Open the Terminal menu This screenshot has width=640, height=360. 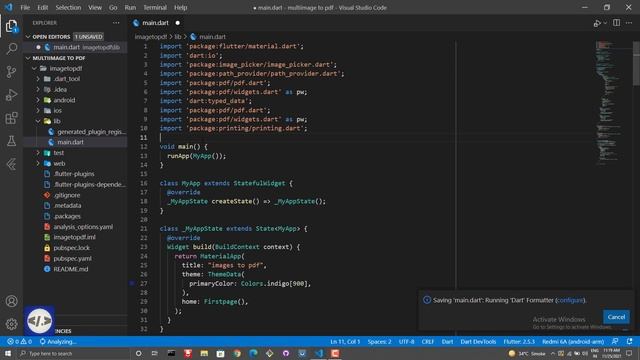pyautogui.click(x=155, y=7)
